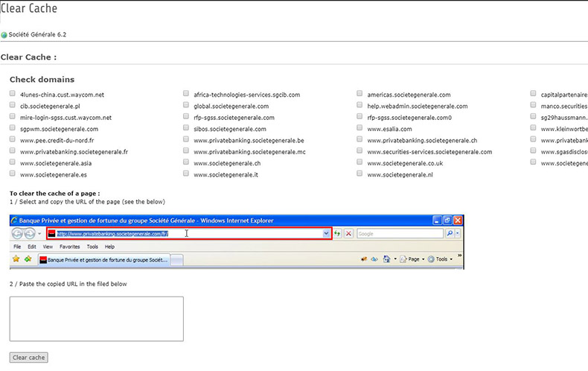Click the Internet Explorer forward arrow button
Screen dimensions: 588x371
(x=30, y=234)
